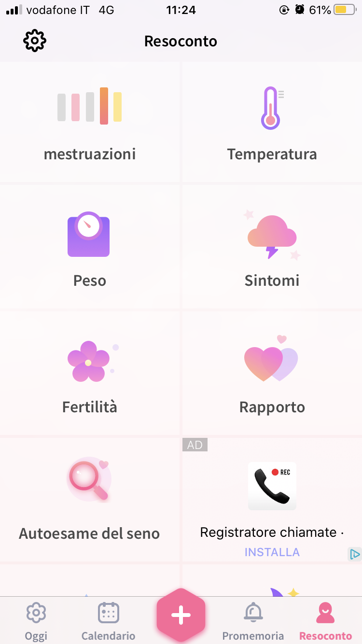Select the Fertilità flower icon
The width and height of the screenshot is (362, 644).
coord(92,361)
